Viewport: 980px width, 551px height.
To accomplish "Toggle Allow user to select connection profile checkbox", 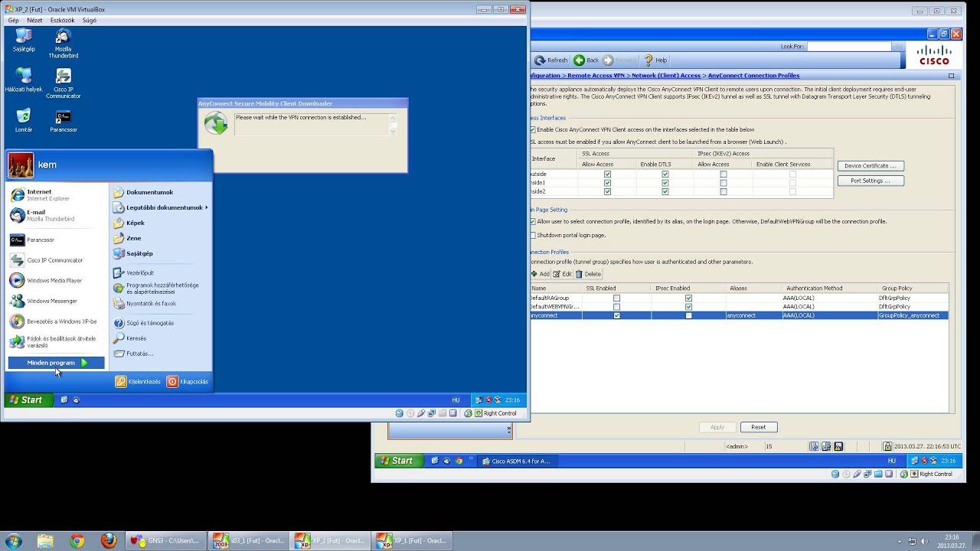I will [x=533, y=221].
